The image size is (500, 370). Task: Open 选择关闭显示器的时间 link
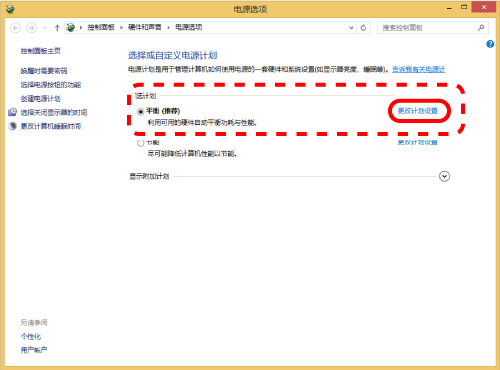(54, 113)
